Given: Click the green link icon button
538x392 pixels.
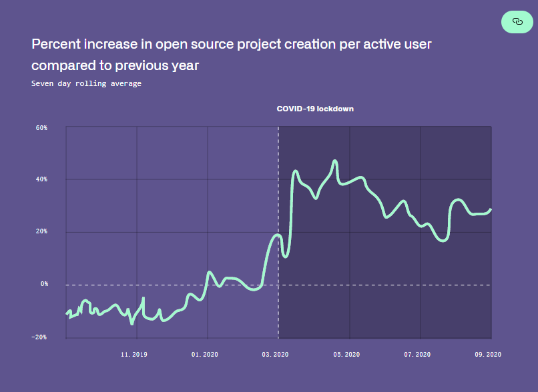Looking at the screenshot, I should [517, 22].
